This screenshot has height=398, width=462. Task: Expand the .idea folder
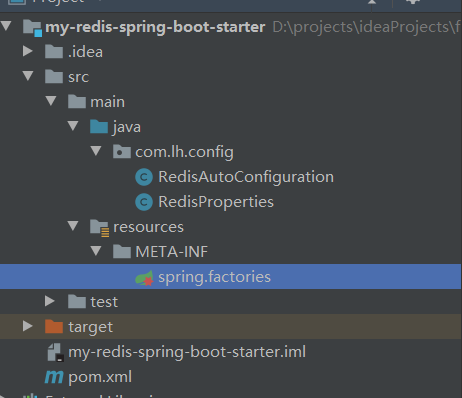click(x=28, y=51)
